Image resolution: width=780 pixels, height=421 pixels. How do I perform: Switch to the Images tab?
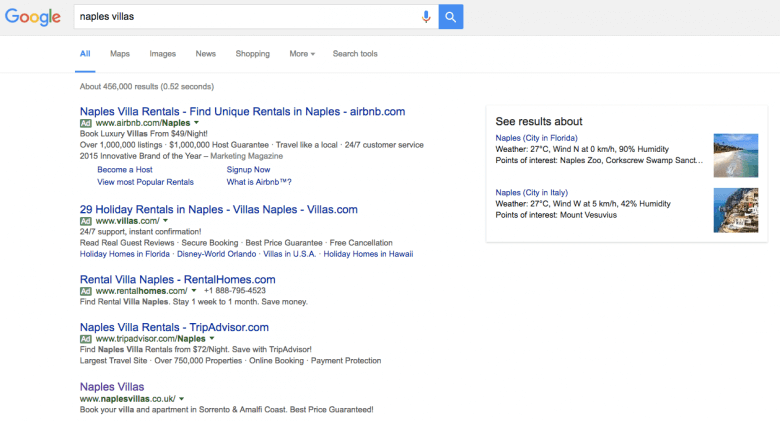pos(163,54)
